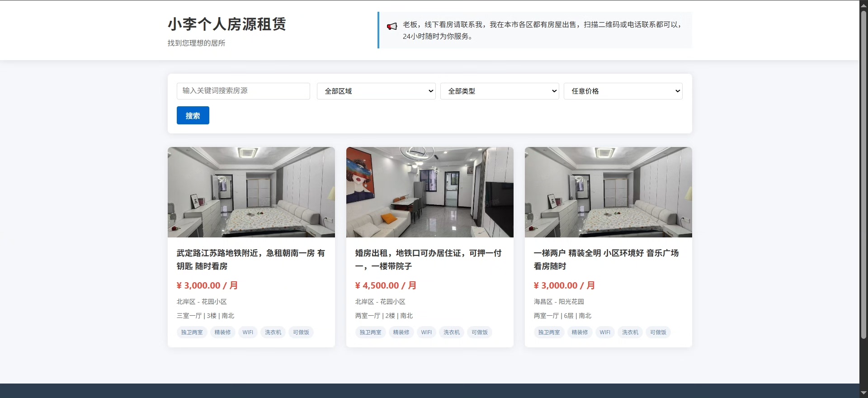The height and width of the screenshot is (398, 868).
Task: Click the 可做饭 tag on 一梯两户 listing
Action: (658, 332)
